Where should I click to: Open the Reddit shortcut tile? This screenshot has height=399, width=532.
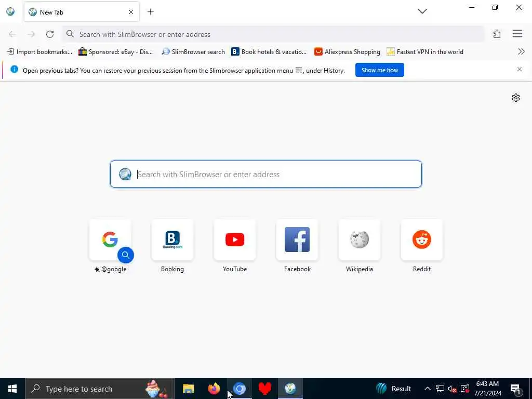(422, 240)
